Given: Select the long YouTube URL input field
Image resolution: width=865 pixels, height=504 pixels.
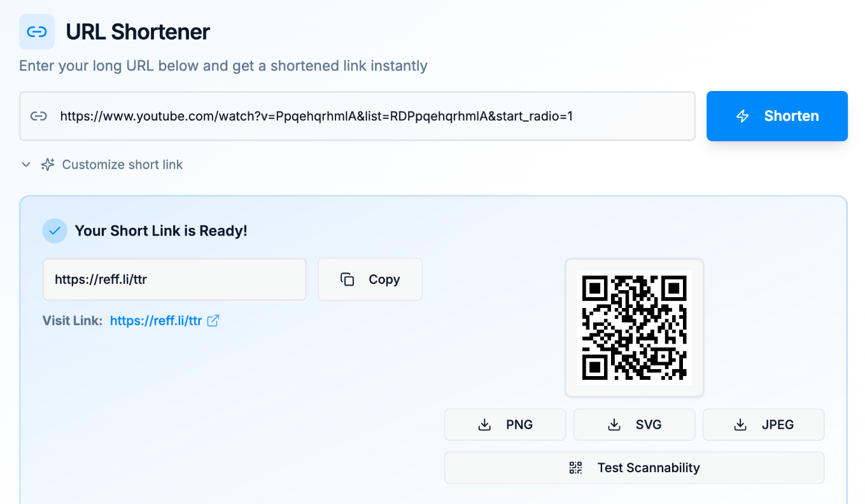Looking at the screenshot, I should pos(356,116).
